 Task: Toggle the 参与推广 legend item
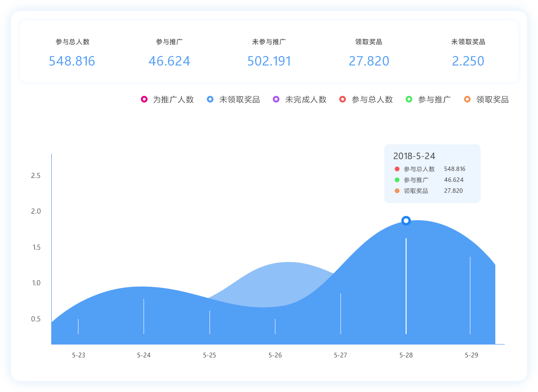click(x=428, y=100)
